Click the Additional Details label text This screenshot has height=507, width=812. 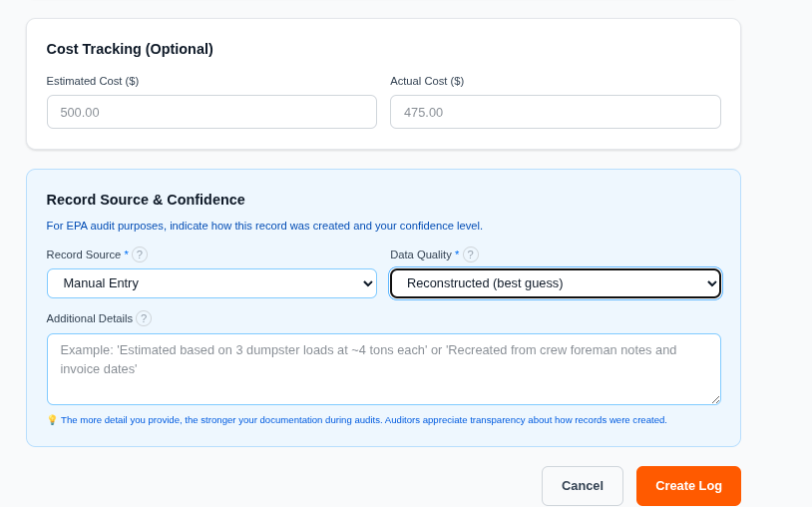(x=90, y=318)
